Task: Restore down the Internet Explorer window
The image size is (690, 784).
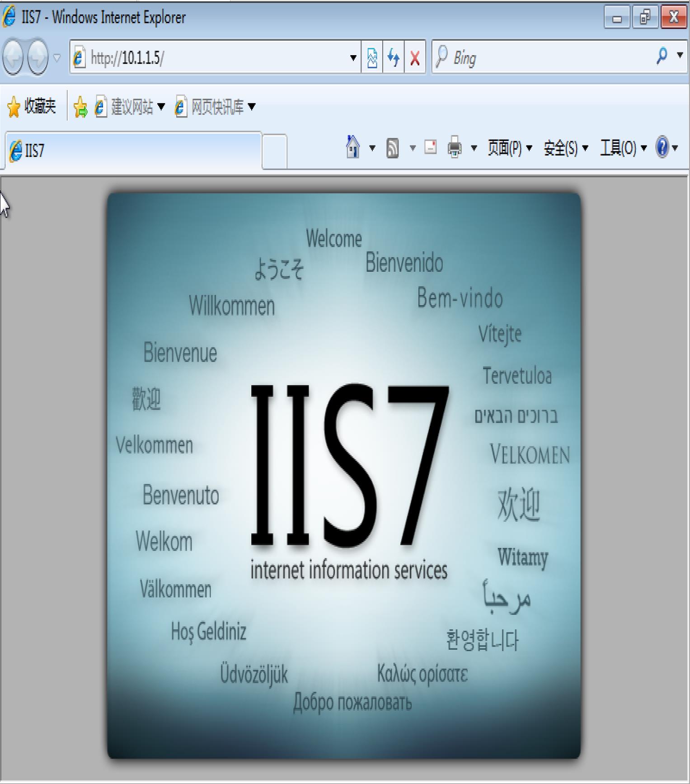Action: tap(645, 17)
